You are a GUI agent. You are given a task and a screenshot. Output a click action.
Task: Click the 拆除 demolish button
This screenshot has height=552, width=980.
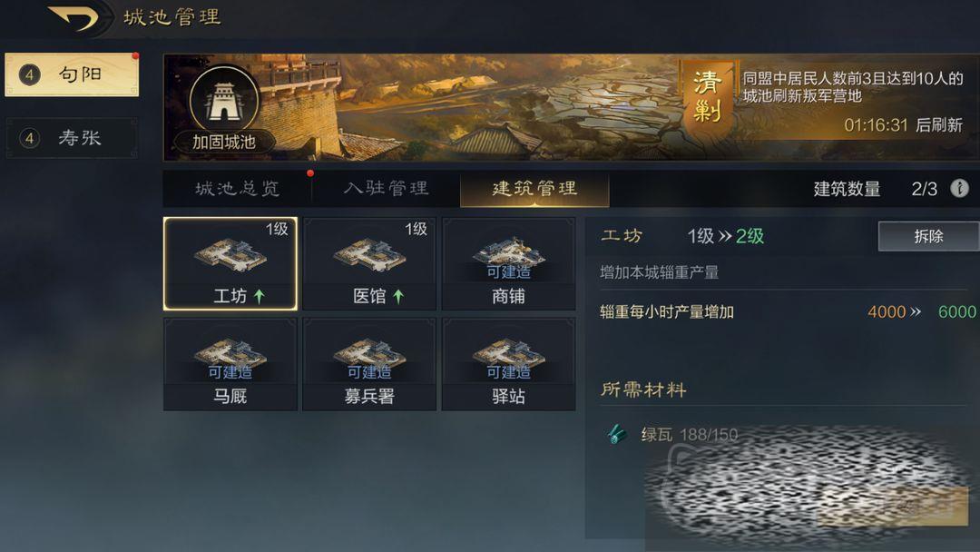coord(928,236)
